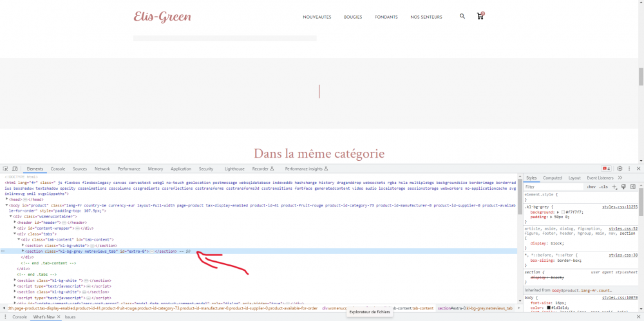Click the red issues counter showing 4
Screen dimensions: 644x321
[x=606, y=169]
